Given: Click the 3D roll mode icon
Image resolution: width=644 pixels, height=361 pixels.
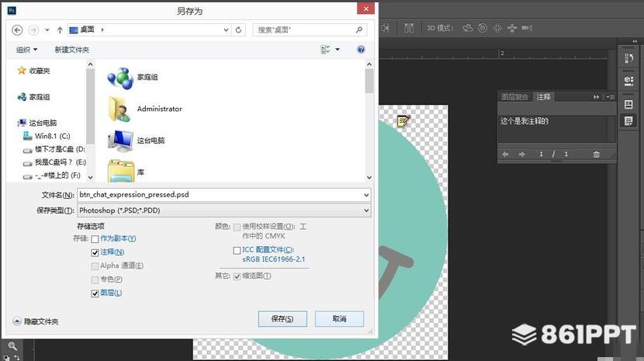Looking at the screenshot, I should 483,28.
